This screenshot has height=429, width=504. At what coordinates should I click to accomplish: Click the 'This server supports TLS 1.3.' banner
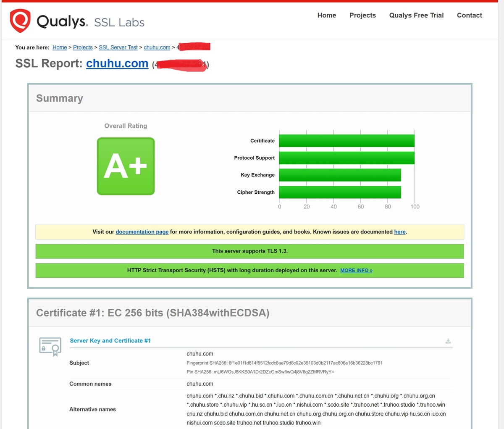point(250,251)
